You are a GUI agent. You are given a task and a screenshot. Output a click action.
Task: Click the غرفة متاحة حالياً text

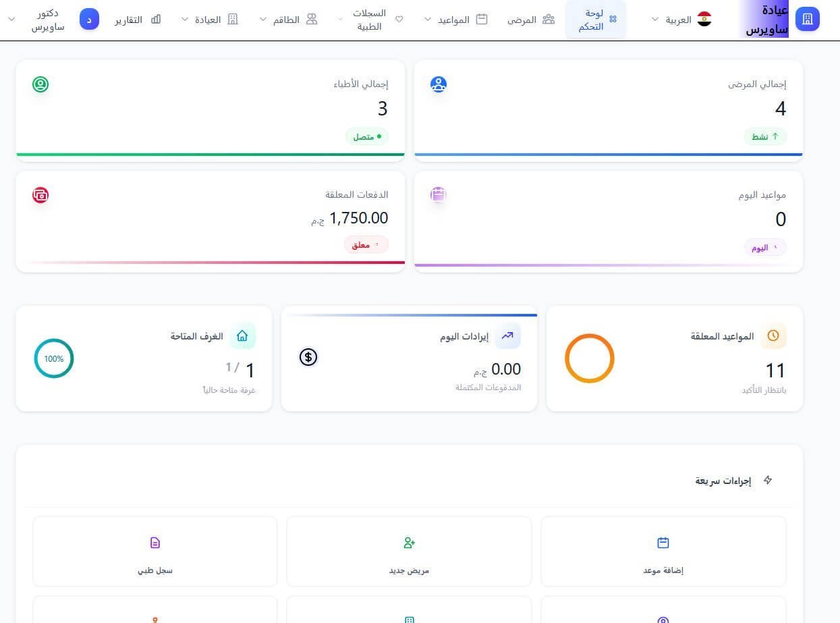229,390
